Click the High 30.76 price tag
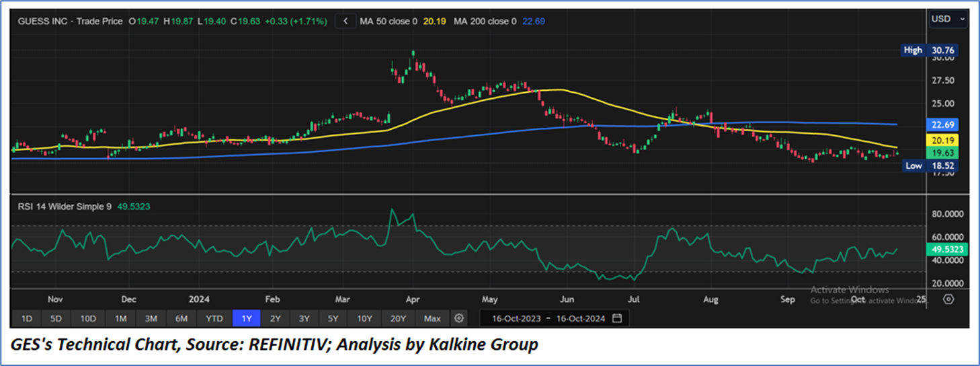This screenshot has width=980, height=366. pos(930,50)
